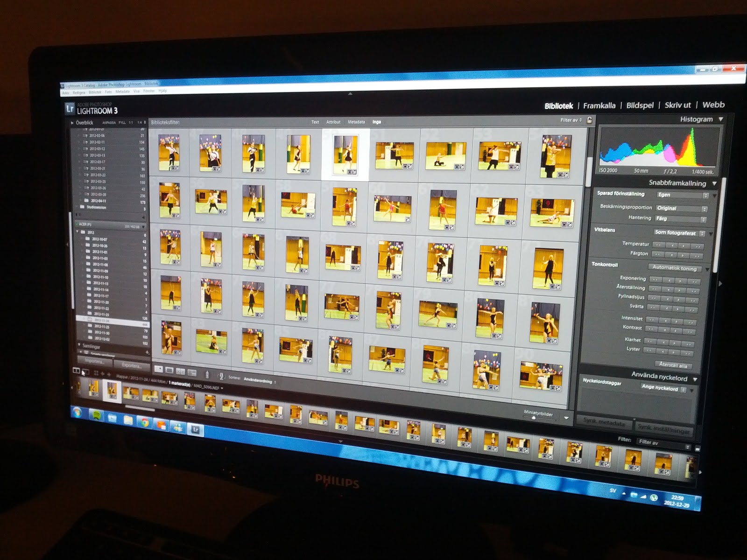Filter library by Text

pos(315,122)
